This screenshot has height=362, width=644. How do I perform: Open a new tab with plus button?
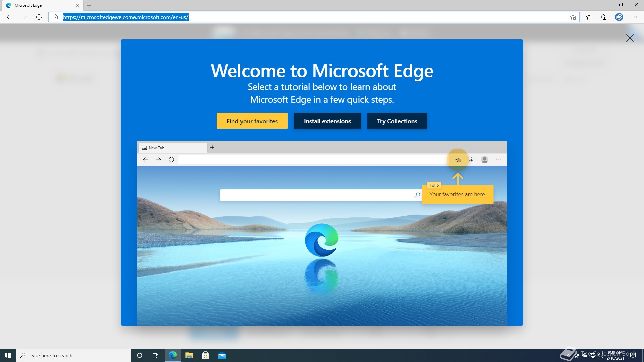(89, 5)
